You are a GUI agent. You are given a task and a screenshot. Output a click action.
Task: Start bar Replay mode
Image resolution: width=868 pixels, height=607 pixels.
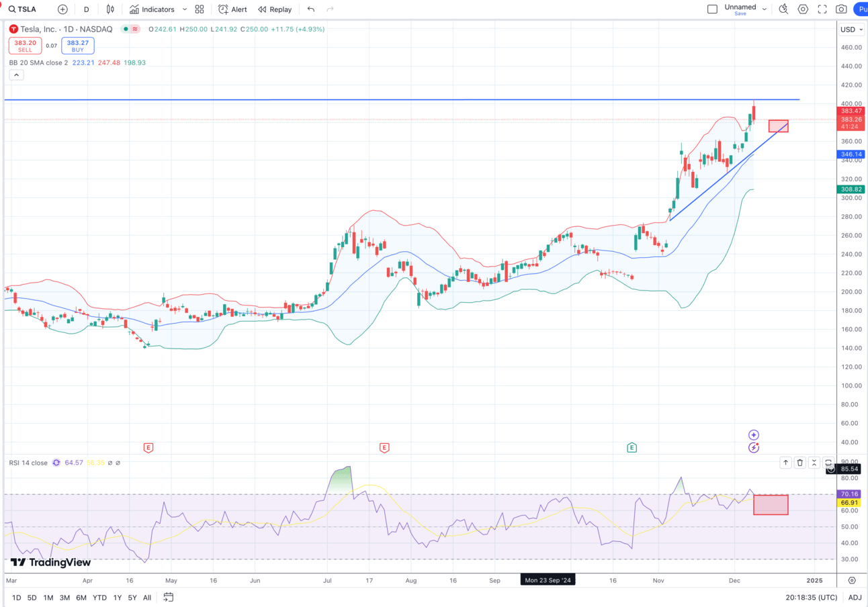coord(275,9)
